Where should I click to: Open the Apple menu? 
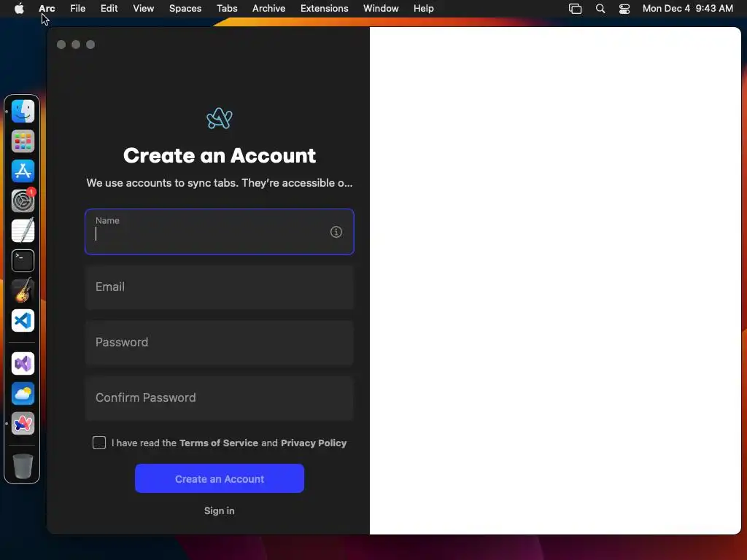coord(19,8)
